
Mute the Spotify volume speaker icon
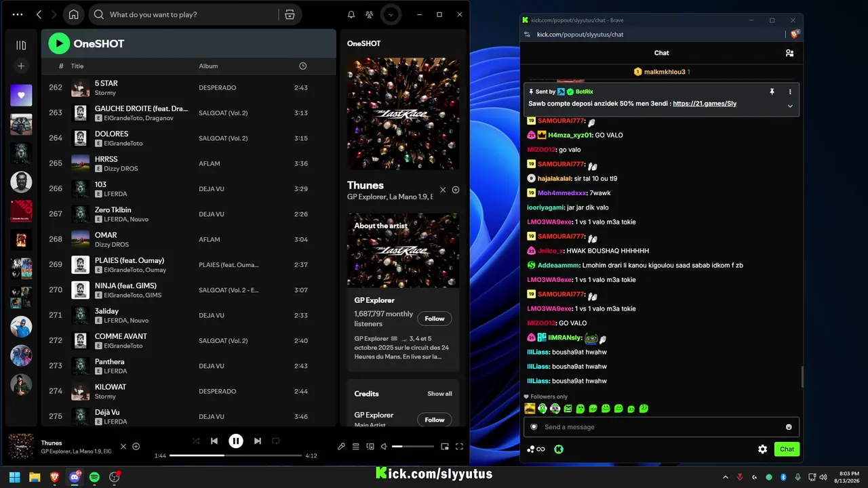(x=384, y=447)
